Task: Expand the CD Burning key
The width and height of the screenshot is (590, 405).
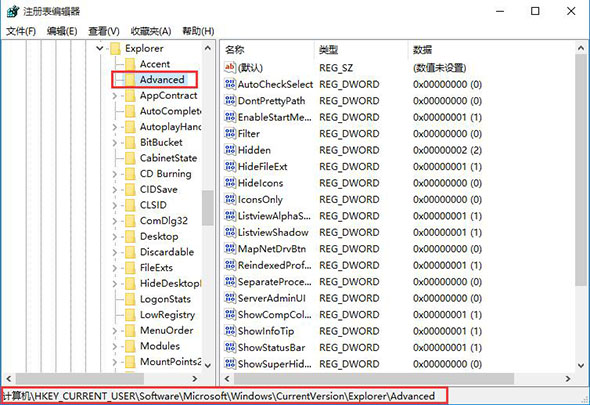Action: [x=115, y=174]
